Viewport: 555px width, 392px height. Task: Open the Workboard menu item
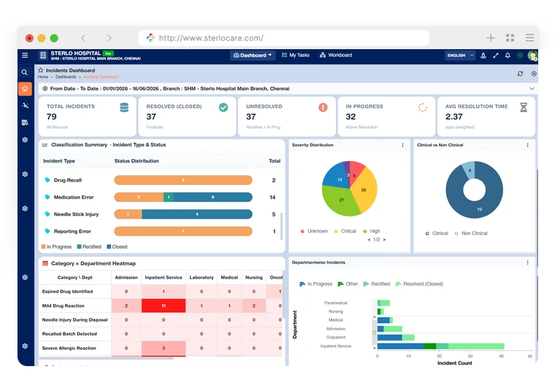coord(336,55)
